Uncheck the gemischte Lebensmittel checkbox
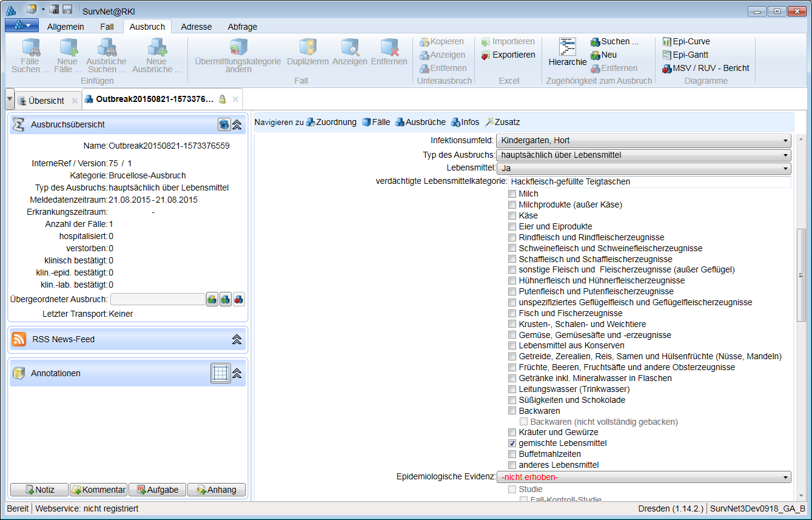 (512, 444)
